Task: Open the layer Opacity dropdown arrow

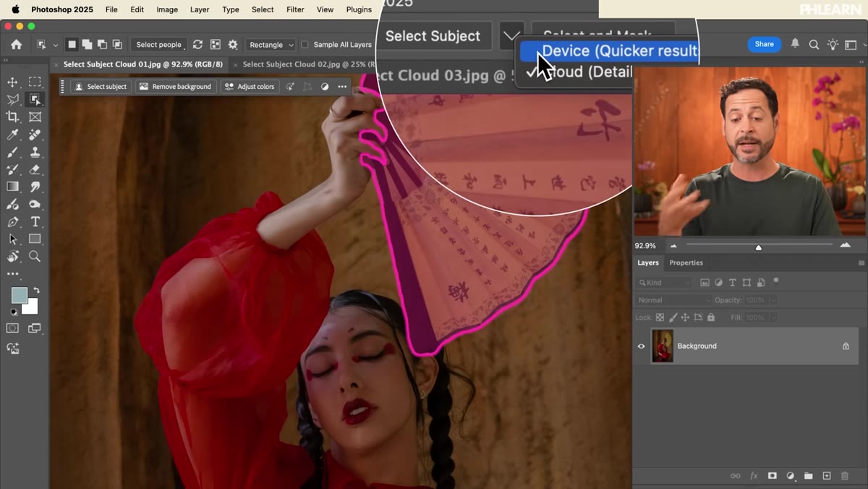Action: (773, 300)
